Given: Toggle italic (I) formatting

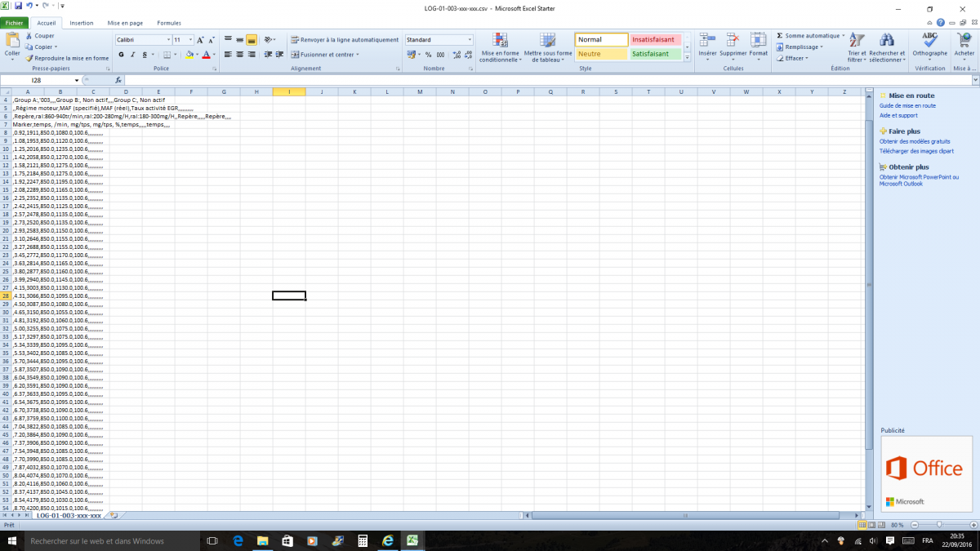Looking at the screenshot, I should point(132,55).
